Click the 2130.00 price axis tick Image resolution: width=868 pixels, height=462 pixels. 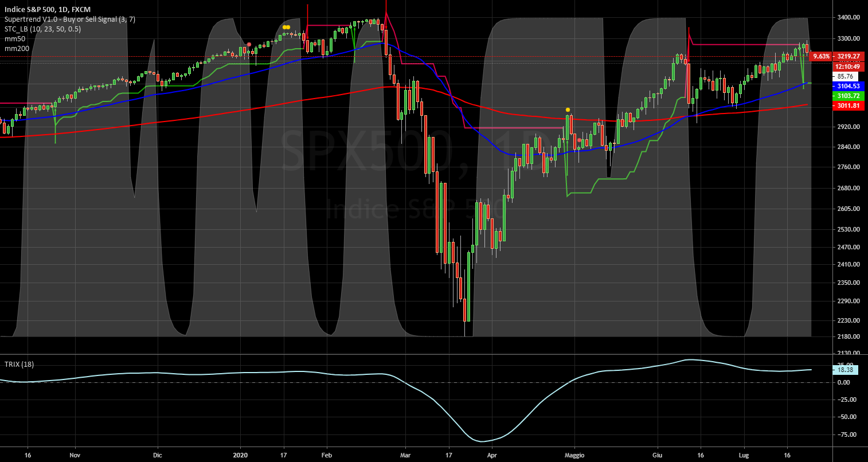(x=848, y=353)
